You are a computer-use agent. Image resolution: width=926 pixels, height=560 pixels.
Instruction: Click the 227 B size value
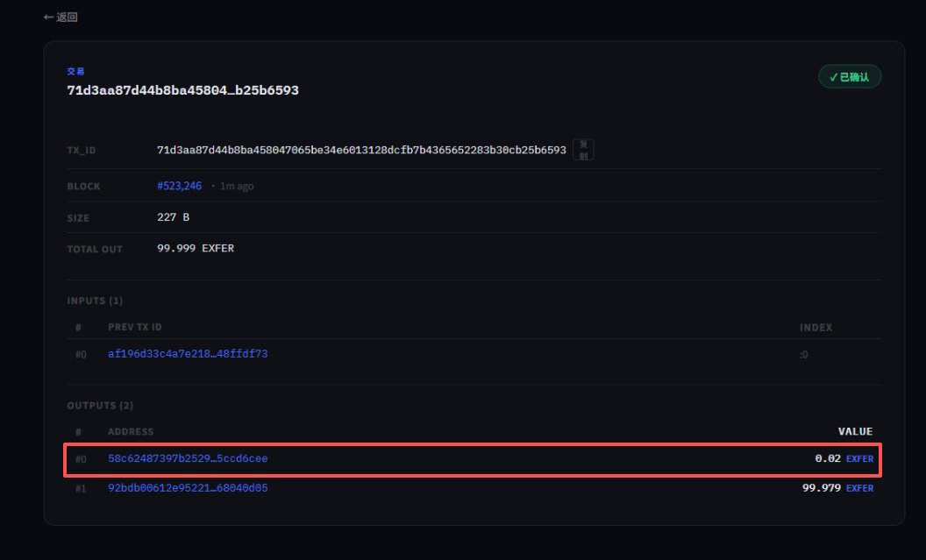tap(173, 217)
